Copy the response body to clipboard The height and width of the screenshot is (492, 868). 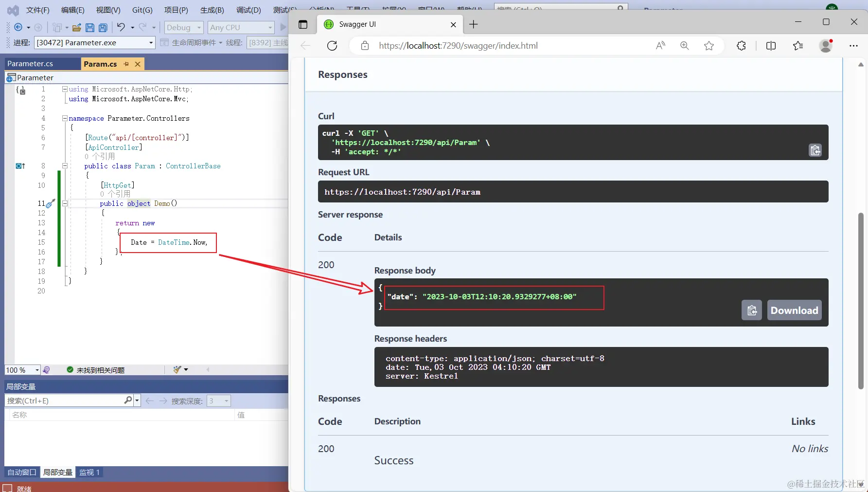pyautogui.click(x=752, y=310)
